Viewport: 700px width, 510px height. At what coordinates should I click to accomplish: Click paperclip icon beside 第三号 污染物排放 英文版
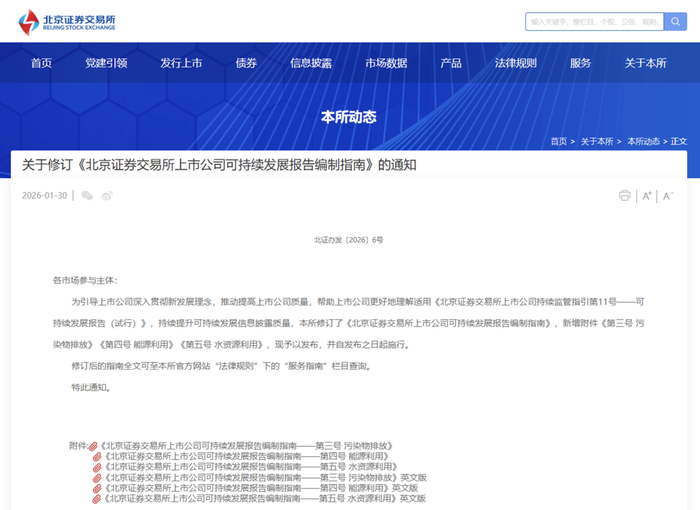[97, 478]
